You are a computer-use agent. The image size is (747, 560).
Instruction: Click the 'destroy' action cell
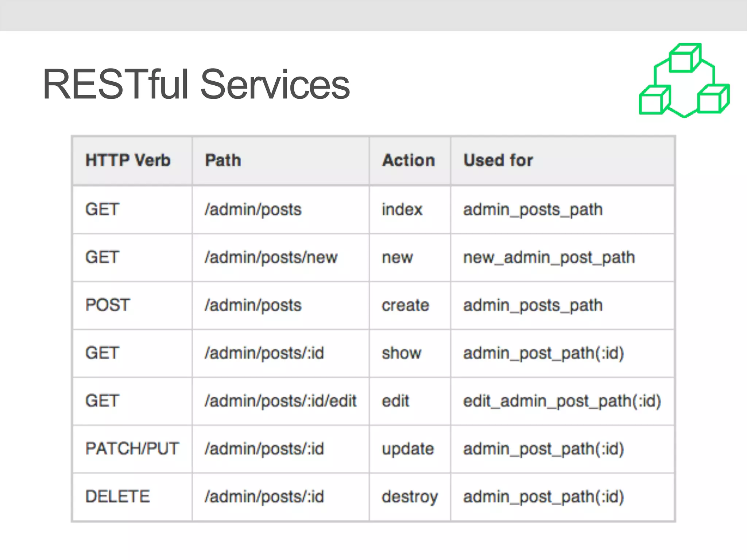[410, 497]
